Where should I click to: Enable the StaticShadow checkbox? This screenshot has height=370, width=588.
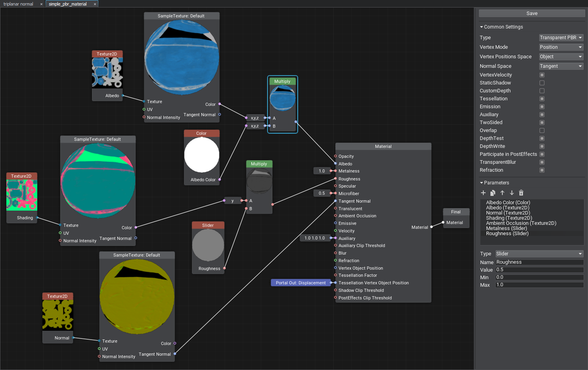click(x=542, y=83)
